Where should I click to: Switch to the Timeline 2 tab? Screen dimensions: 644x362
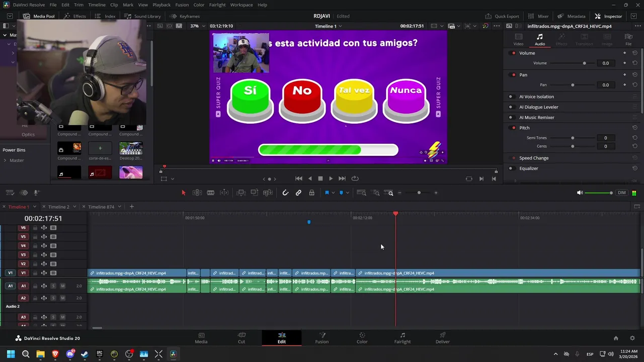coord(59,207)
